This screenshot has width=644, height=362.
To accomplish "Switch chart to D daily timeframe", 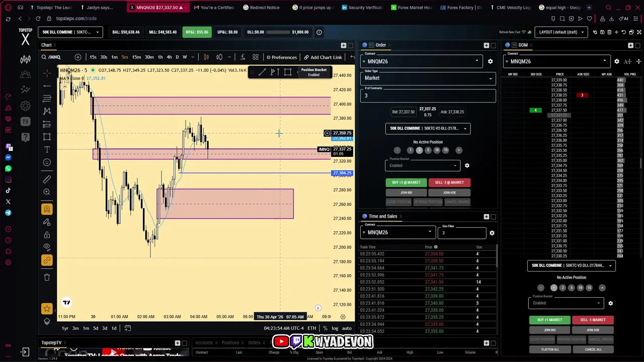I will (177, 57).
